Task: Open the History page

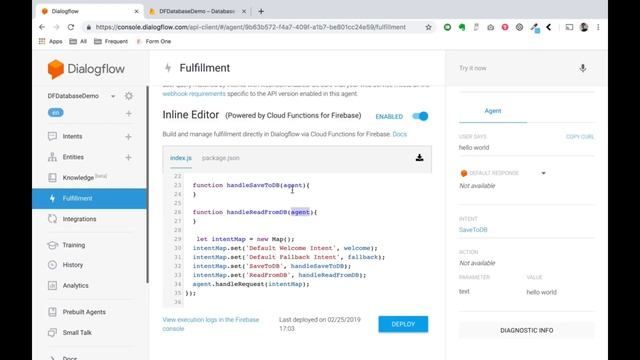Action: pos(73,265)
